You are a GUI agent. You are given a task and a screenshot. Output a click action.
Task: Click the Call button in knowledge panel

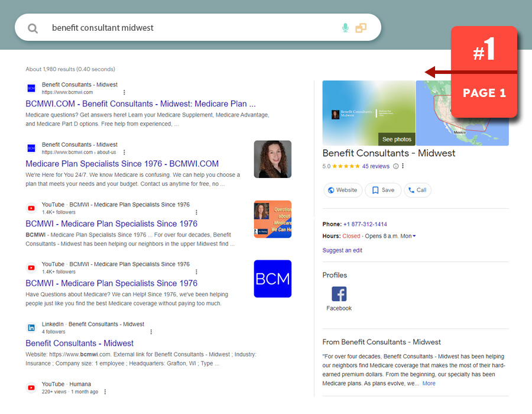(x=418, y=190)
